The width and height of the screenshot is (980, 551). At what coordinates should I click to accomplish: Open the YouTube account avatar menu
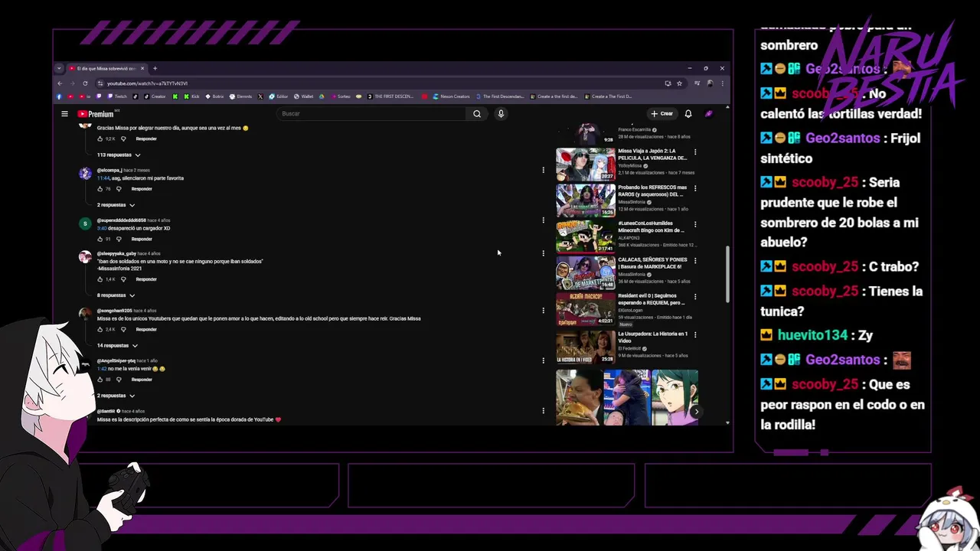[x=709, y=114]
